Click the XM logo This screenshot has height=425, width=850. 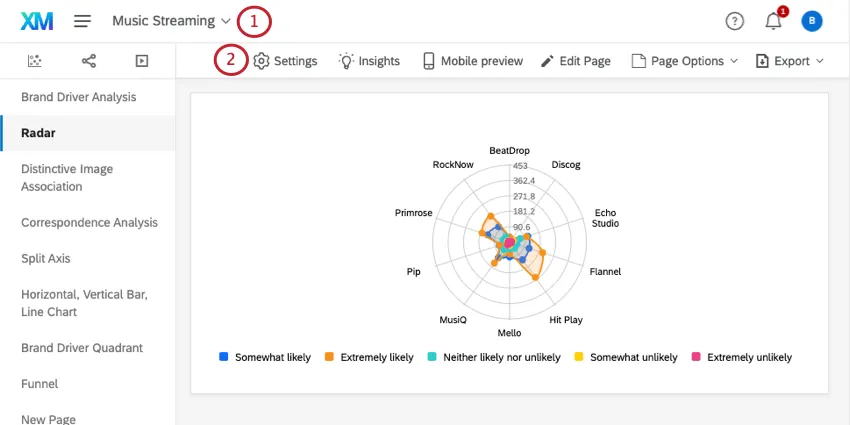(x=36, y=20)
